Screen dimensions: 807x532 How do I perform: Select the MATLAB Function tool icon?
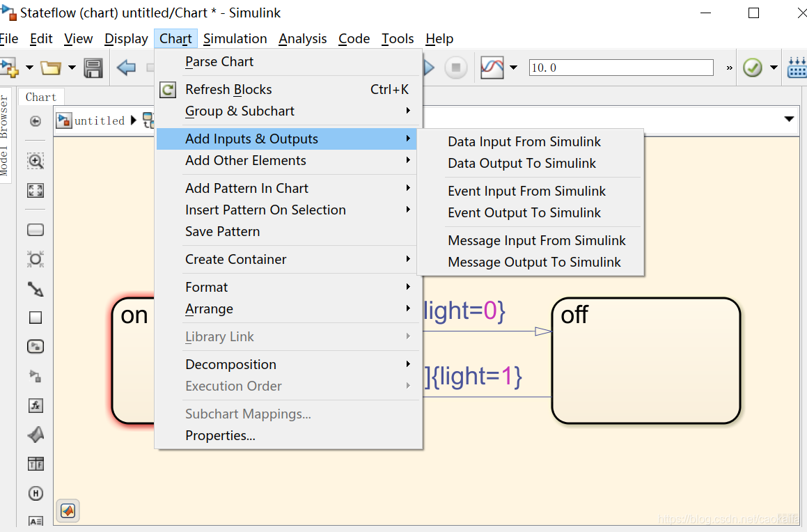coord(36,435)
